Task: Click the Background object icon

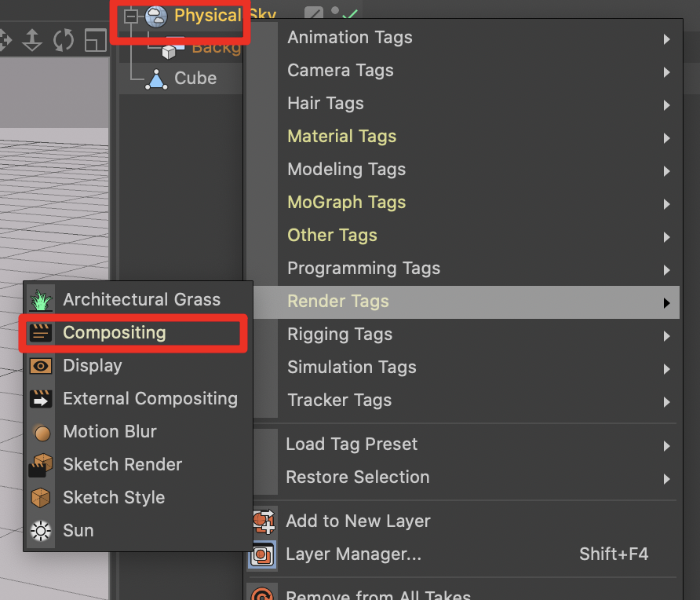Action: [x=173, y=47]
